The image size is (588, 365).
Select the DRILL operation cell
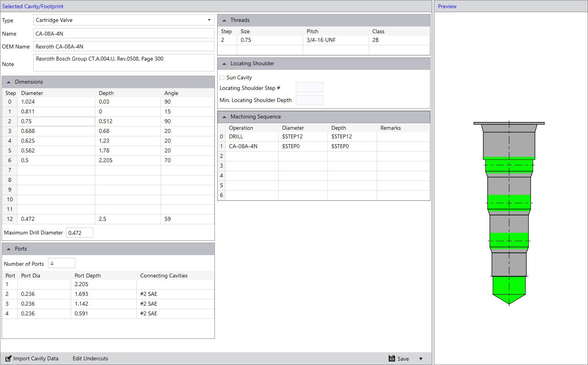pos(251,136)
